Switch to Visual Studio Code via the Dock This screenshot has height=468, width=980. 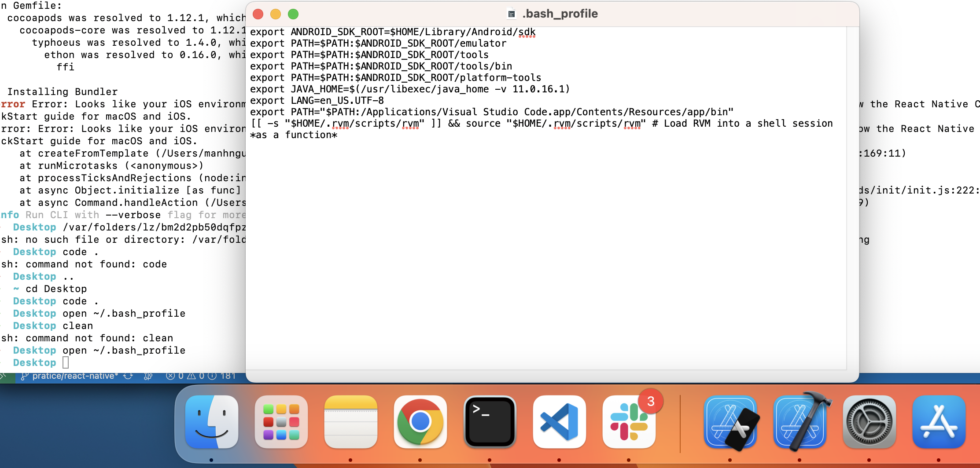[560, 422]
